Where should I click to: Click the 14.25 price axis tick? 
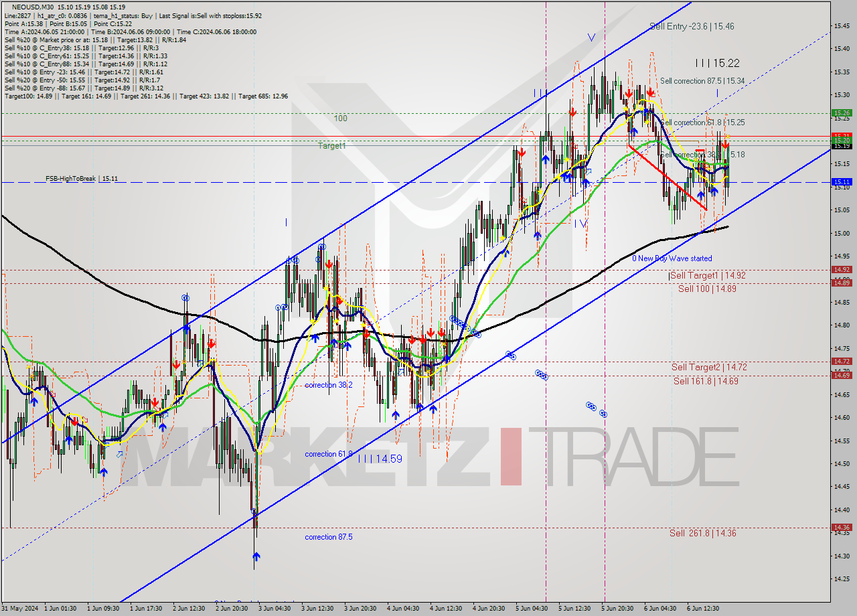click(x=842, y=579)
